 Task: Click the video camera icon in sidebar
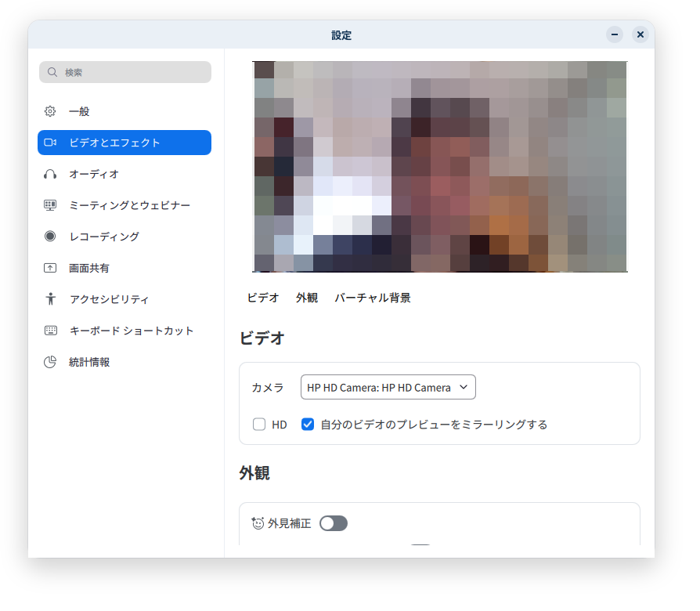tap(50, 143)
